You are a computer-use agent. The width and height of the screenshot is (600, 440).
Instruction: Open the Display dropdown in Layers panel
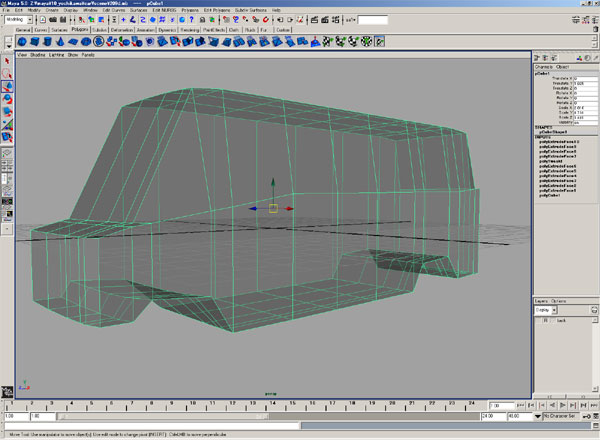[546, 310]
